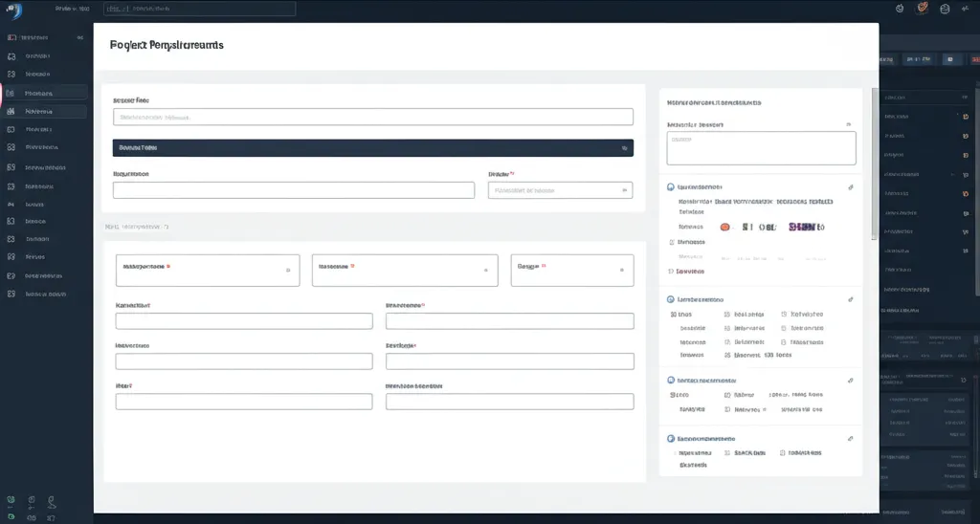Select the sidebar item marked with pink accent
The width and height of the screenshot is (980, 524).
coord(44,93)
